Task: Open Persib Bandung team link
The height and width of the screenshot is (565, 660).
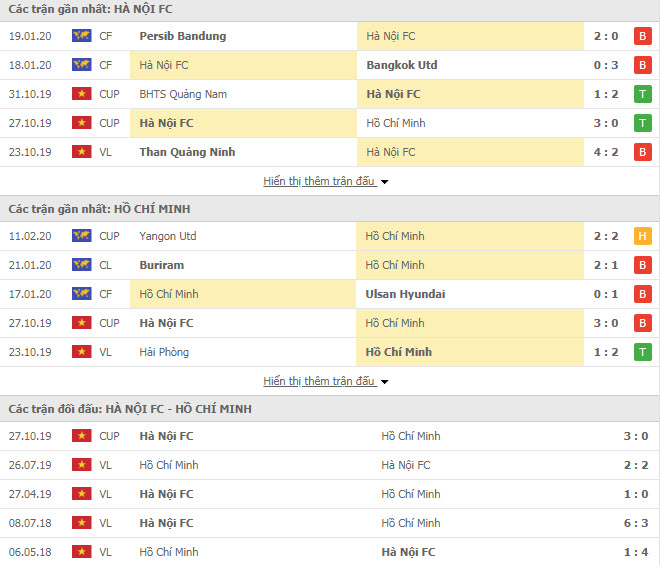Action: point(183,36)
